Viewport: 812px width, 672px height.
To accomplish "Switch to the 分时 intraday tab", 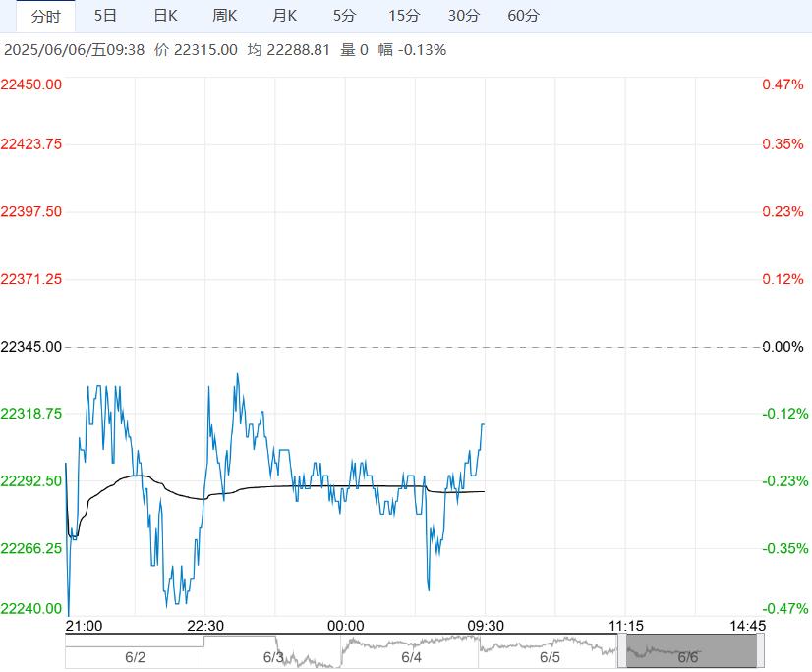I will pyautogui.click(x=45, y=16).
